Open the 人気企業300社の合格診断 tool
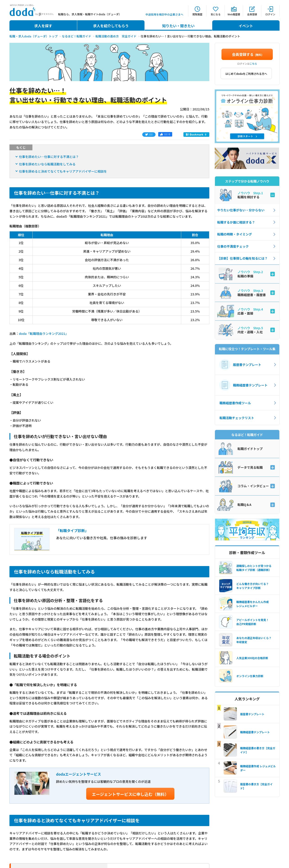Image resolution: width=289 pixels, height=868 pixels. (247, 658)
